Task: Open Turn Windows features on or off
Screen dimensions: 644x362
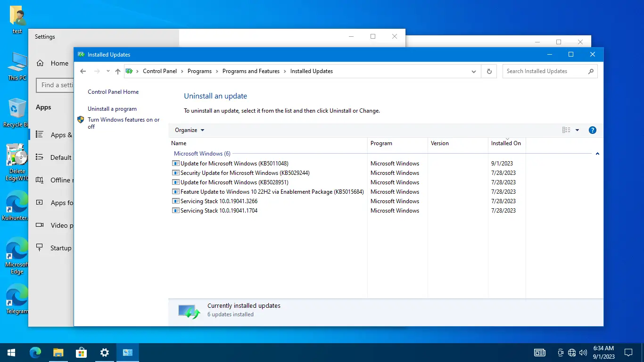Action: [x=124, y=123]
